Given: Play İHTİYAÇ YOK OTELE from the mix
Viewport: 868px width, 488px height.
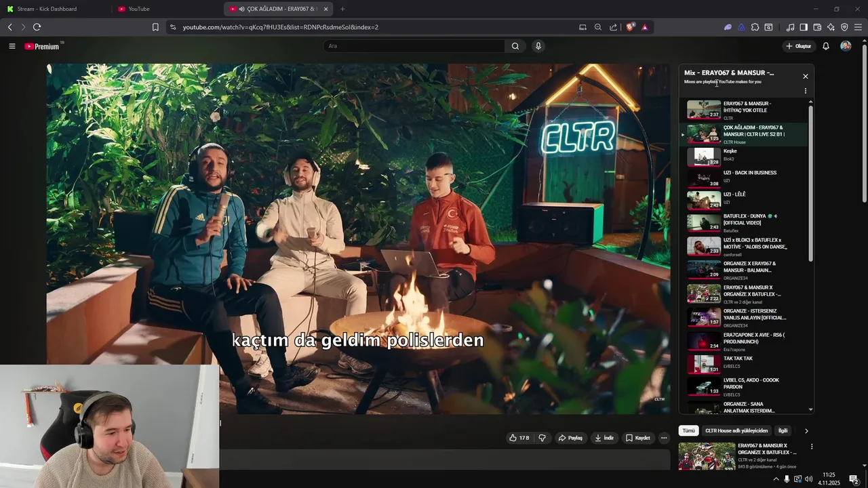Looking at the screenshot, I should (x=744, y=110).
